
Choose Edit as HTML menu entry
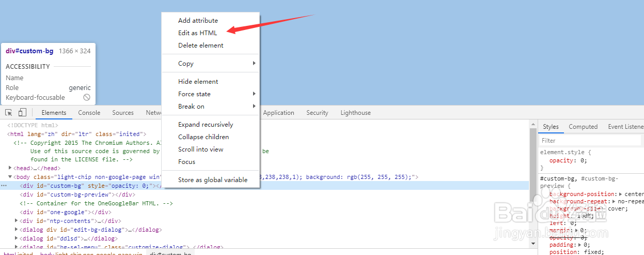pos(211,33)
